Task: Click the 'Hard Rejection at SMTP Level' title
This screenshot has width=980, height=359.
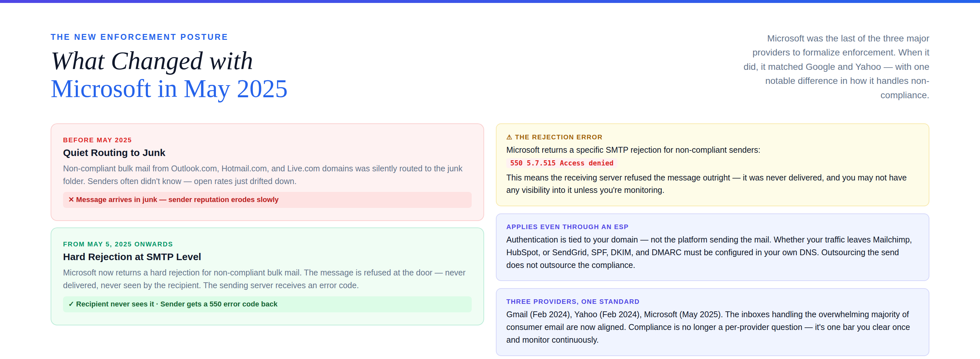Action: [x=132, y=257]
